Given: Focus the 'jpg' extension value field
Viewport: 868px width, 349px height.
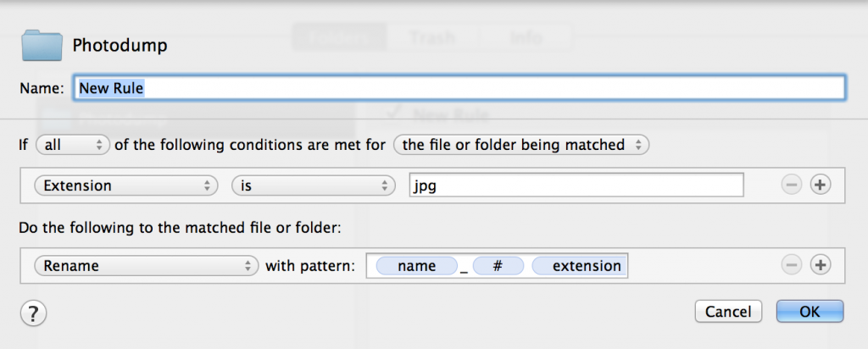Looking at the screenshot, I should click(x=576, y=186).
